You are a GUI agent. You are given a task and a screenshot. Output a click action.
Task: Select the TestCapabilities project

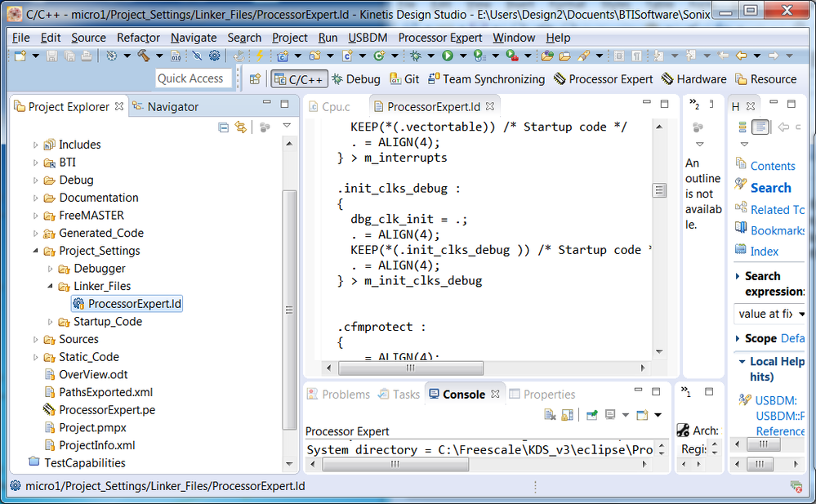point(78,463)
